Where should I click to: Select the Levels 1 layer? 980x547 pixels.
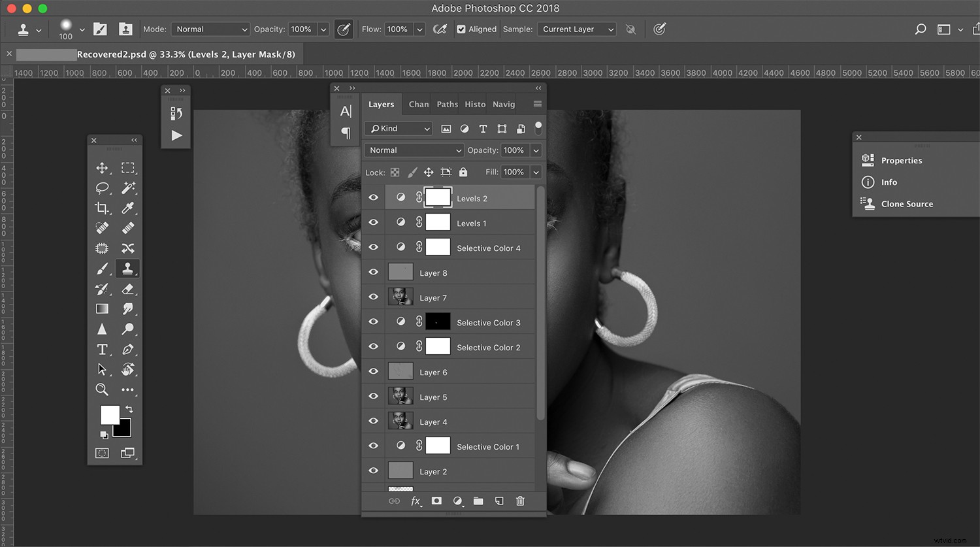(471, 223)
